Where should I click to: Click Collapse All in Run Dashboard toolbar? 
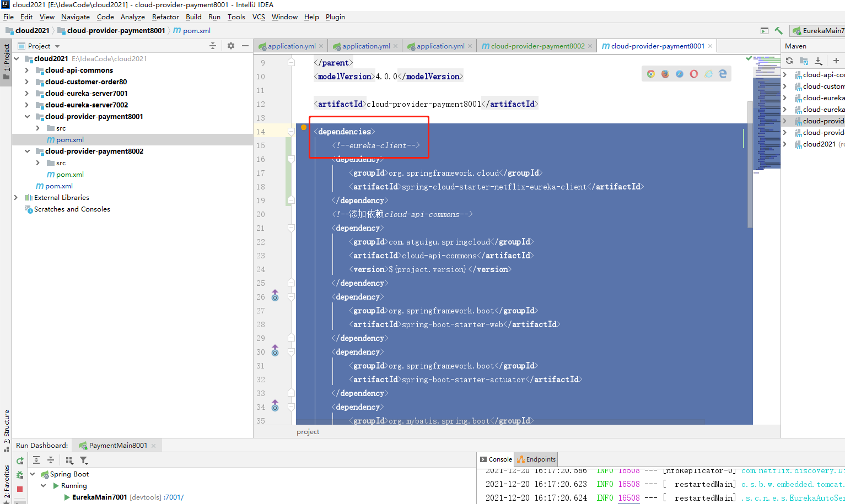pos(51,460)
